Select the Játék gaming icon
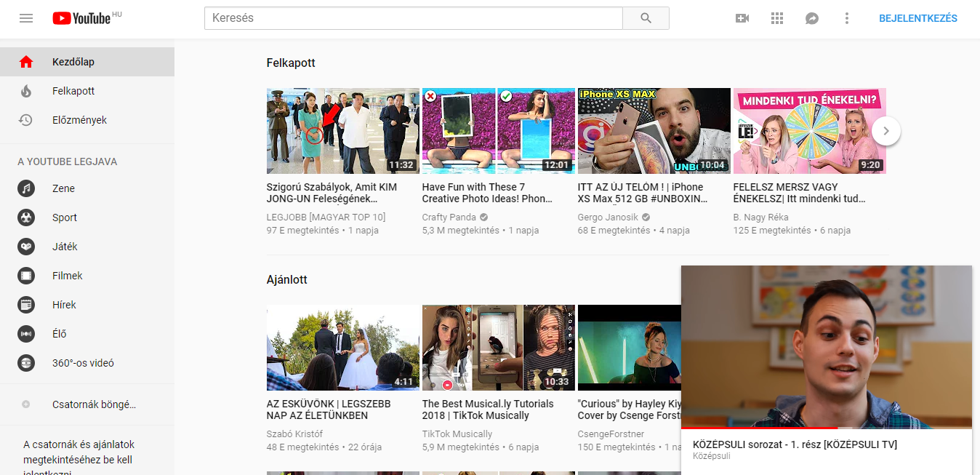This screenshot has height=475, width=980. pos(26,247)
